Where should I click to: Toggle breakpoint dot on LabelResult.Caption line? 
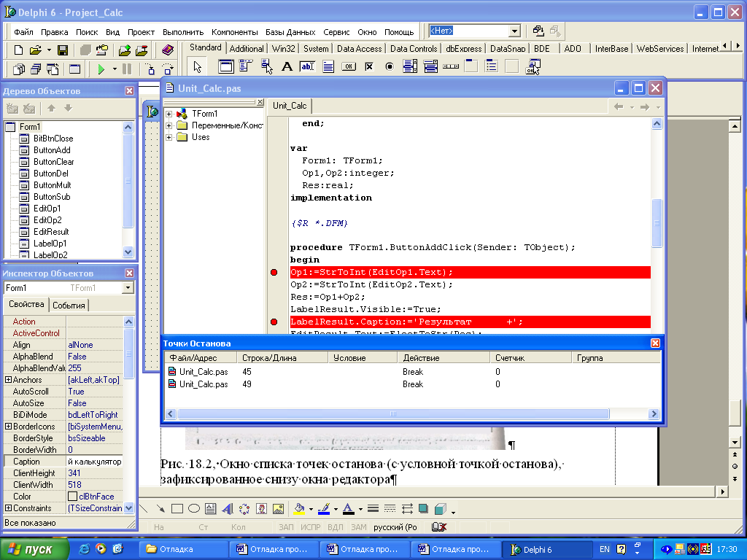coord(274,322)
